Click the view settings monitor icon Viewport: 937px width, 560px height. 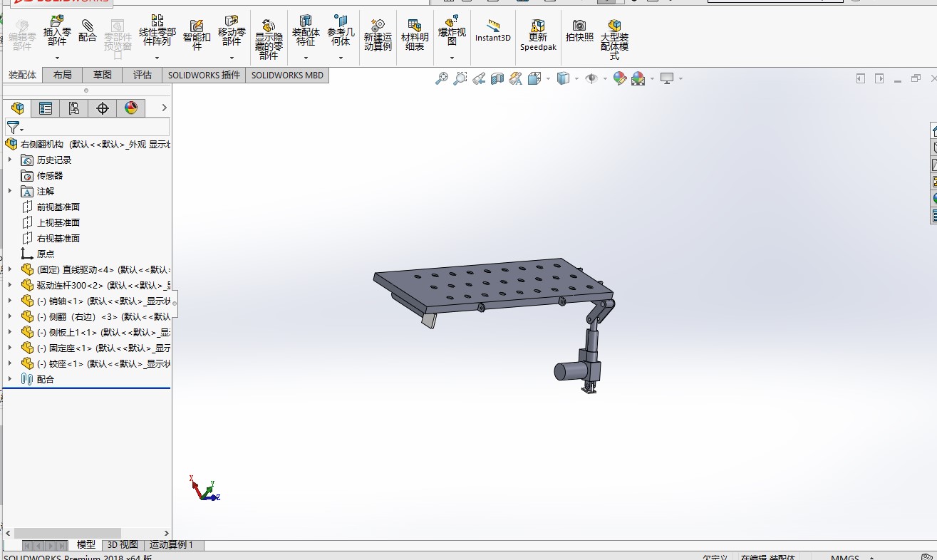pos(667,78)
